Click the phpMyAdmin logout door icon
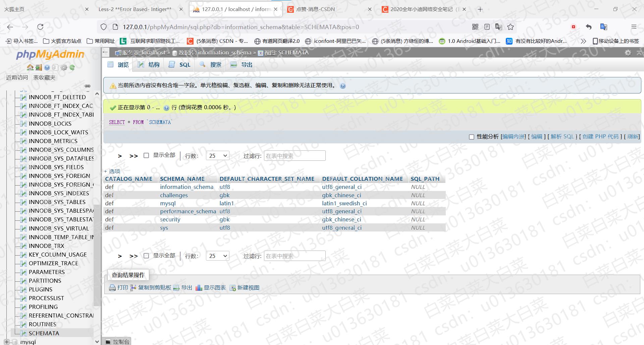This screenshot has width=644, height=345. point(39,67)
